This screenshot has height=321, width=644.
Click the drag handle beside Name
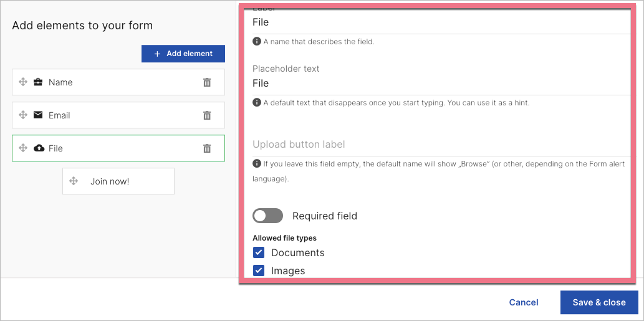point(23,82)
